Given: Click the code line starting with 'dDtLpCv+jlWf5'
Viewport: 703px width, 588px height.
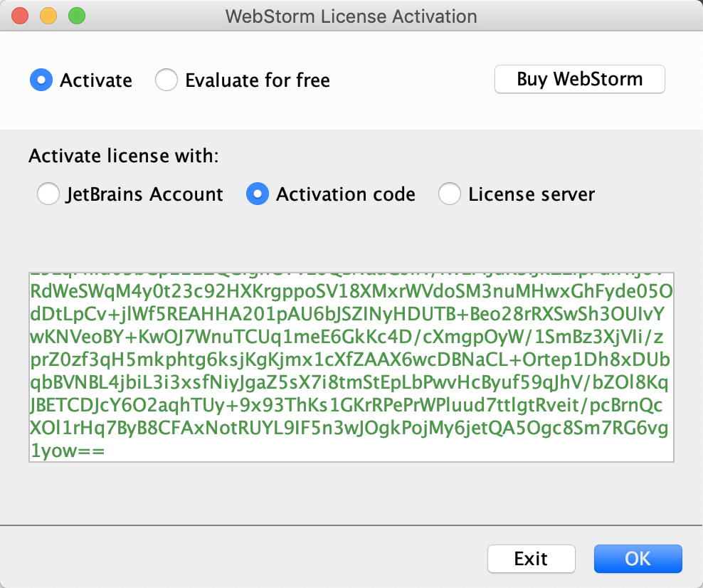Looking at the screenshot, I should pyautogui.click(x=347, y=314).
